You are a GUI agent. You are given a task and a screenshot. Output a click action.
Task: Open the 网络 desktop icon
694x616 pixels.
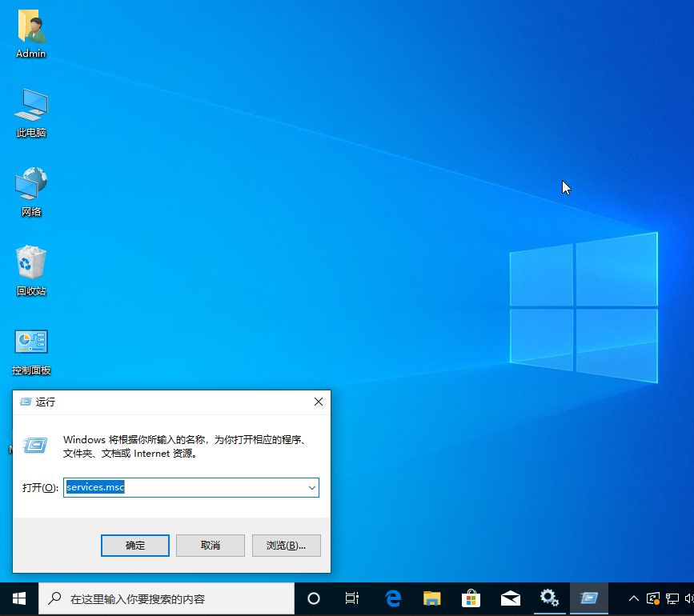[x=30, y=190]
